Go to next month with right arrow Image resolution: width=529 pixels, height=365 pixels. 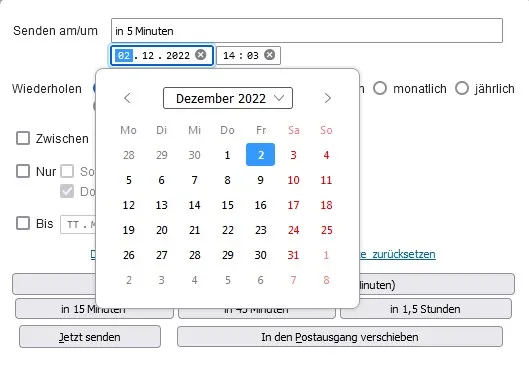tap(328, 98)
